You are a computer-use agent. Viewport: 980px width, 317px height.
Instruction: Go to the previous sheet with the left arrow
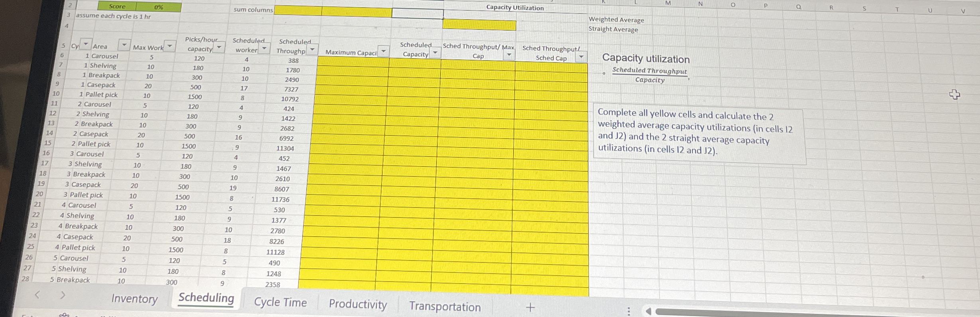pos(37,295)
